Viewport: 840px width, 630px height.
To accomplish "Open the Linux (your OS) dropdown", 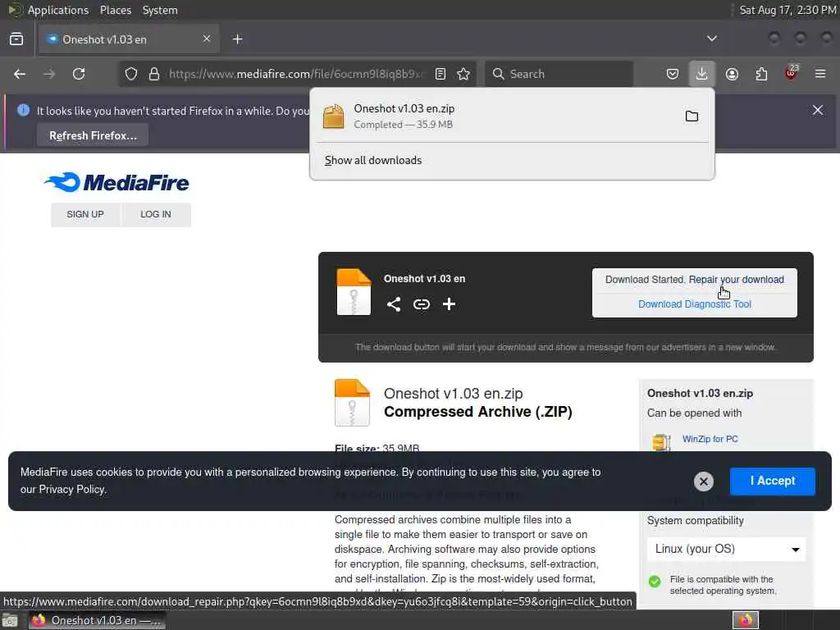I will [726, 549].
